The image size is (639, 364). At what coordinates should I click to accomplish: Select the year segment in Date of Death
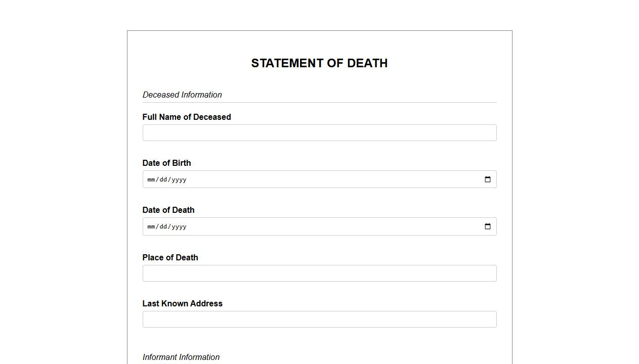click(179, 226)
